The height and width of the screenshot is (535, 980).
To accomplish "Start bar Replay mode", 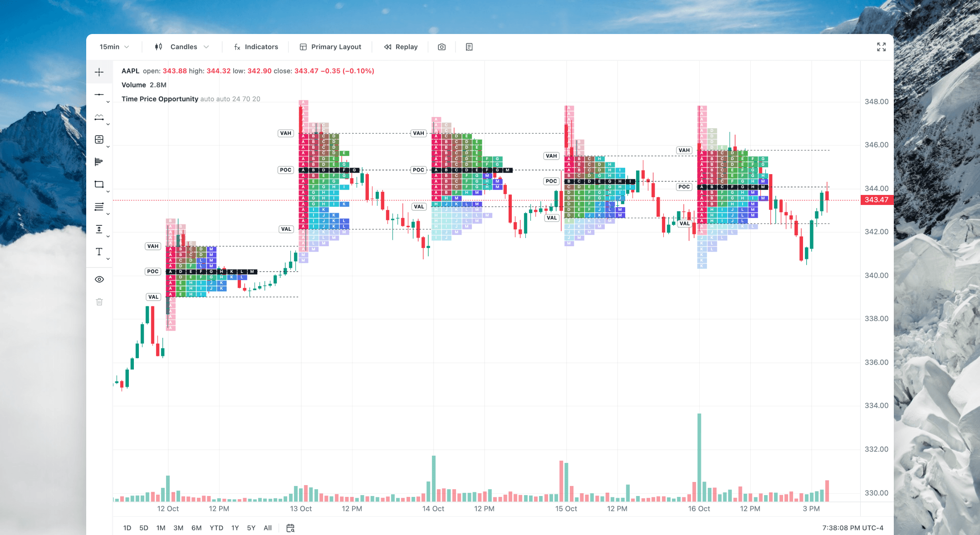I will (x=401, y=47).
